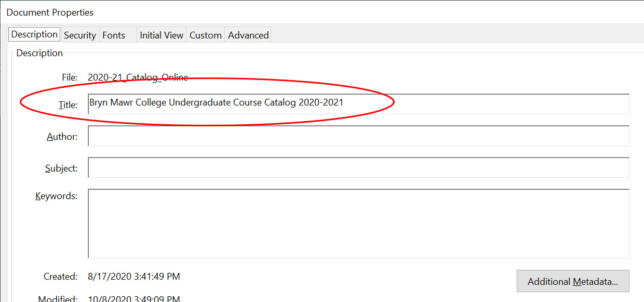Switch to the Description tab
The image size is (644, 302).
(x=34, y=35)
